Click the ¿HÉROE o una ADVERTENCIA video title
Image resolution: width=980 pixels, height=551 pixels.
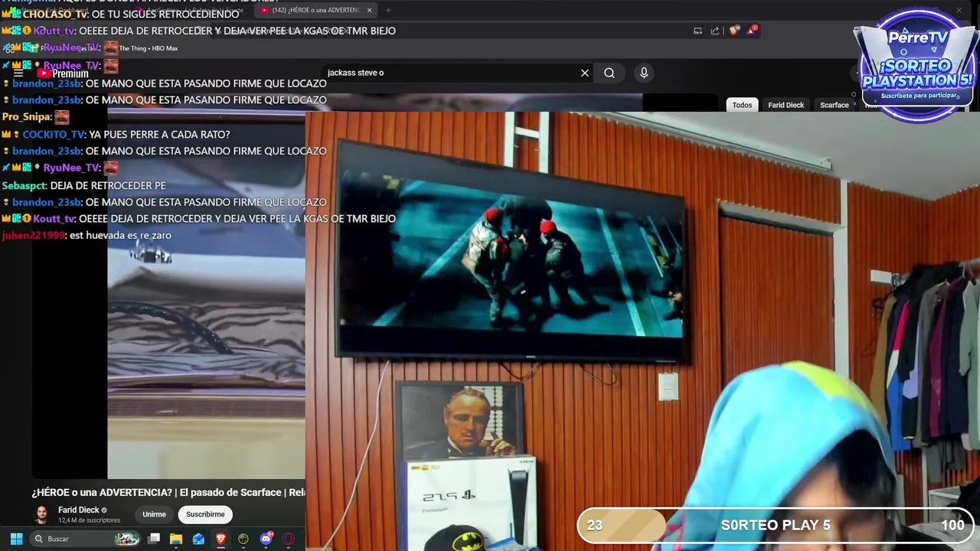tap(168, 492)
